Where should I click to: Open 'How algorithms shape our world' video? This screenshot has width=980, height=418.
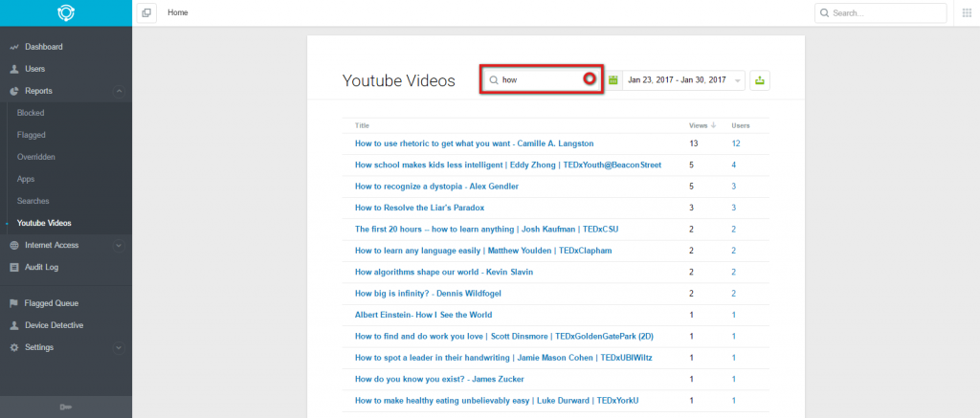(x=444, y=272)
